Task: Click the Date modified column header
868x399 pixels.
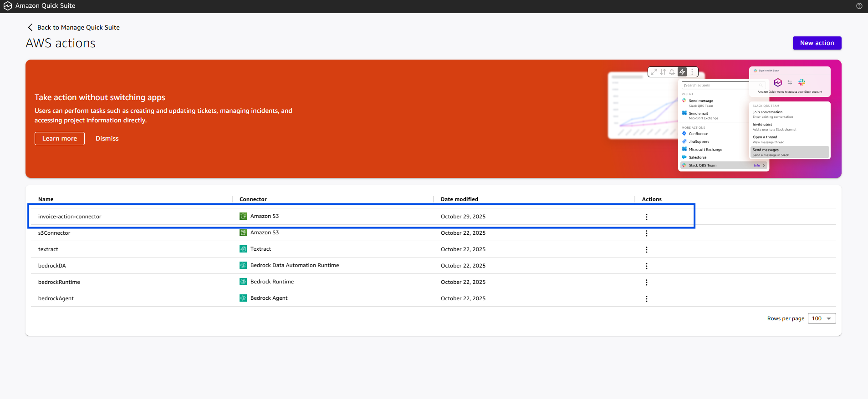Action: (460, 199)
